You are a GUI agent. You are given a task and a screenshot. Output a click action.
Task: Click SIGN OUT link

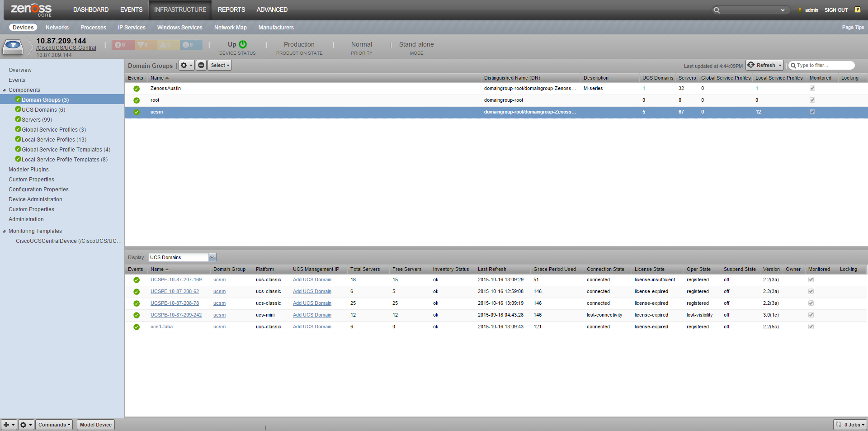coord(836,10)
